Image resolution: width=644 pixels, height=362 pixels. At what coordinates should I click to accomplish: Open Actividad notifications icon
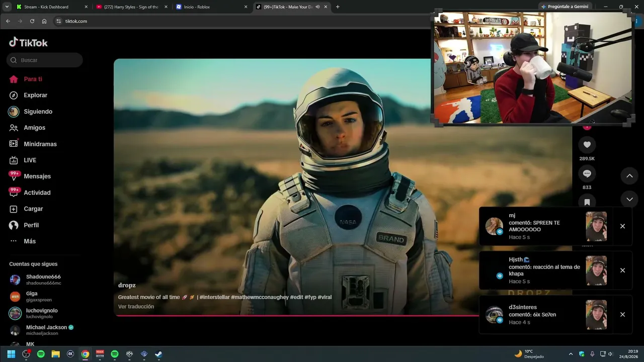14,193
